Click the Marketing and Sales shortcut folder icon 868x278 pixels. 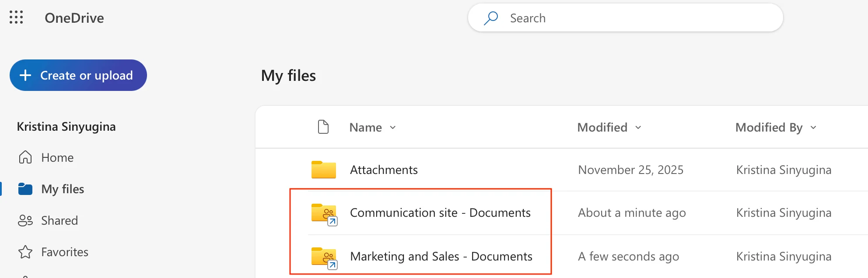[x=324, y=258]
